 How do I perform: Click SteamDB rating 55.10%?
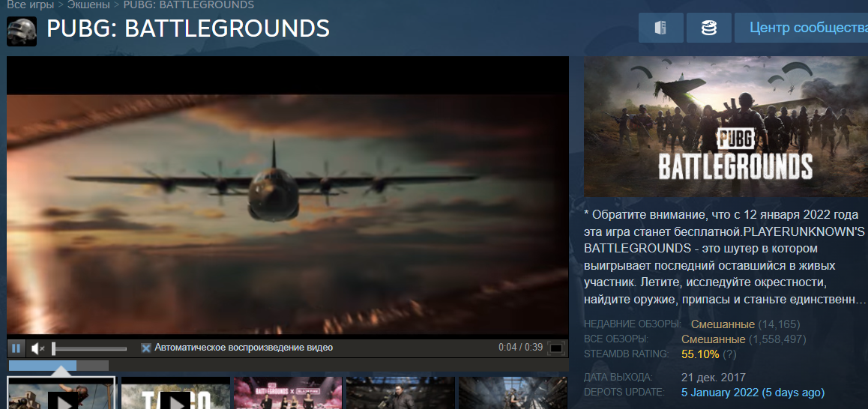(x=700, y=354)
